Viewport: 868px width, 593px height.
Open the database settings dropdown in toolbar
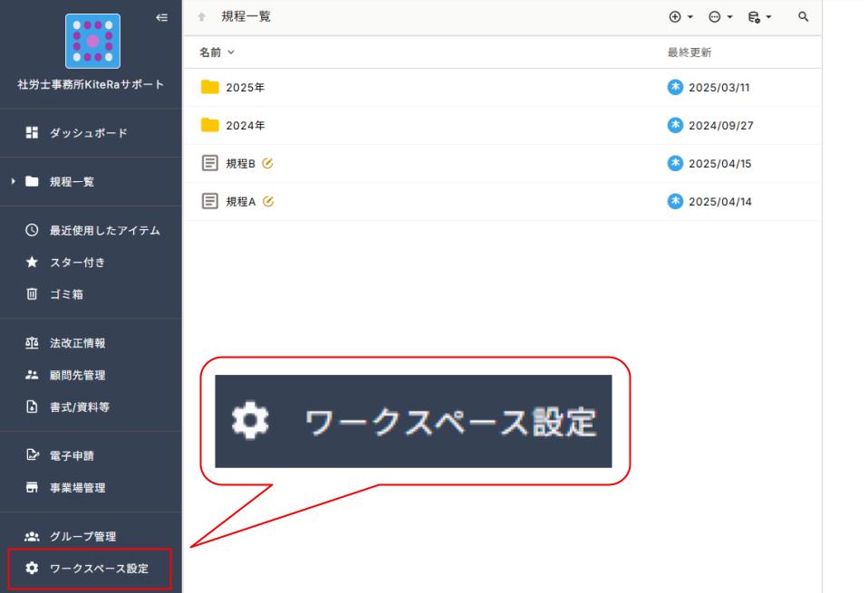759,17
